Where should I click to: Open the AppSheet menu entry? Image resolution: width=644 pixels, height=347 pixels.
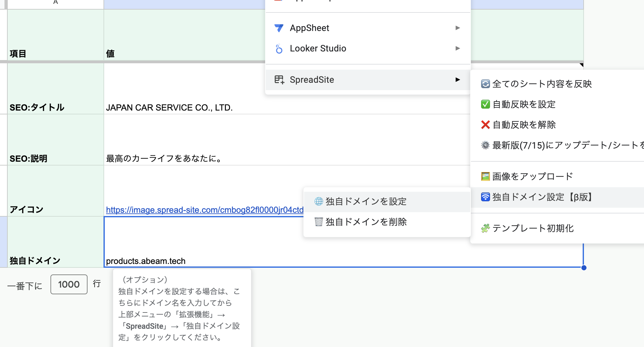[368, 28]
